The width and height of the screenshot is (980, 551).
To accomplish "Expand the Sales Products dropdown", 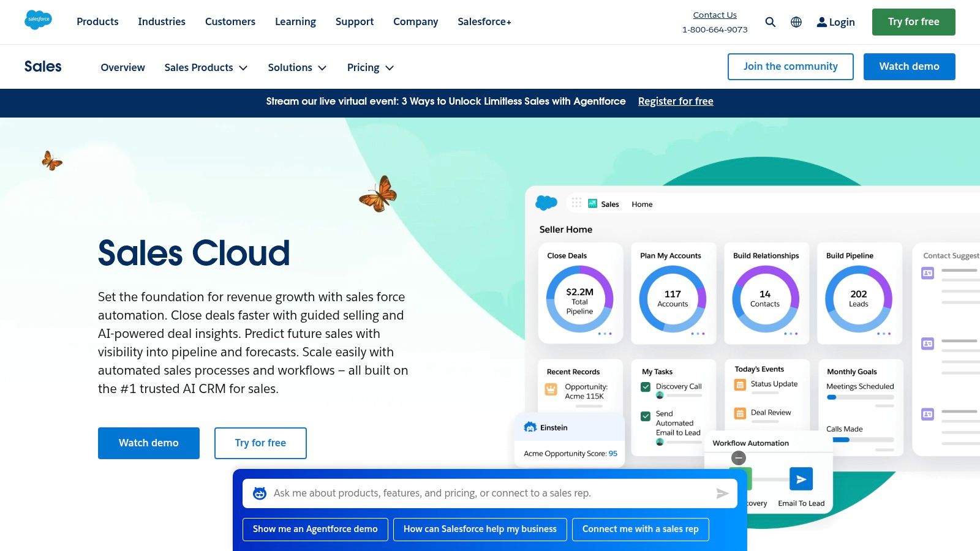I will (x=206, y=67).
